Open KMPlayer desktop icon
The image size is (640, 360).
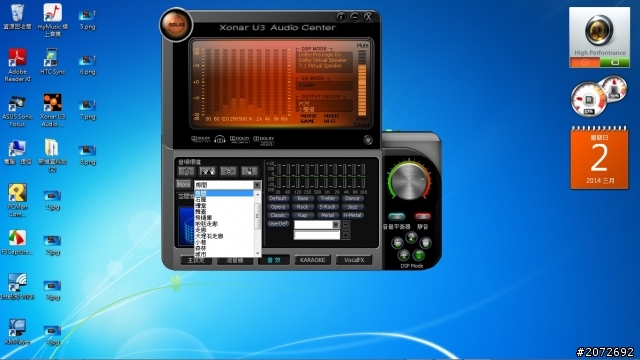pos(17,331)
